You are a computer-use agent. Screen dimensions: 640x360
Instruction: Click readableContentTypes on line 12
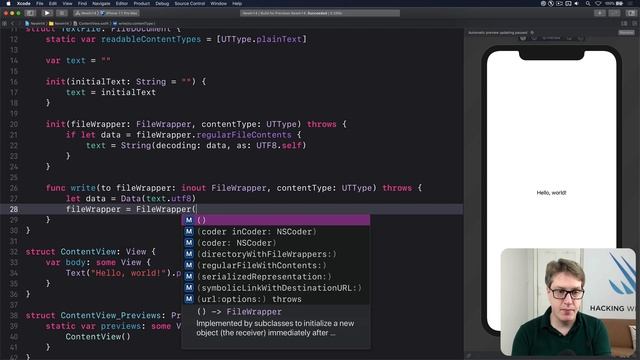tap(151, 40)
